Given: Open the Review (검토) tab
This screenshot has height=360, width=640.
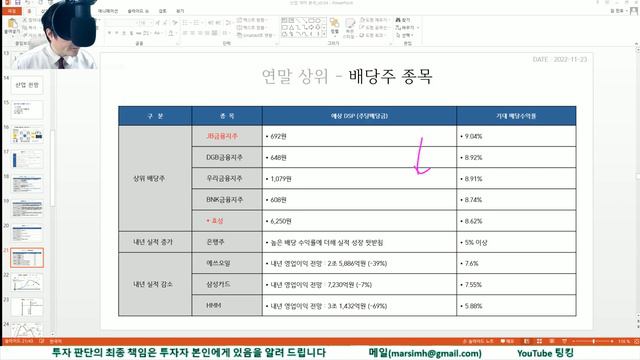Looking at the screenshot, I should coord(162,11).
